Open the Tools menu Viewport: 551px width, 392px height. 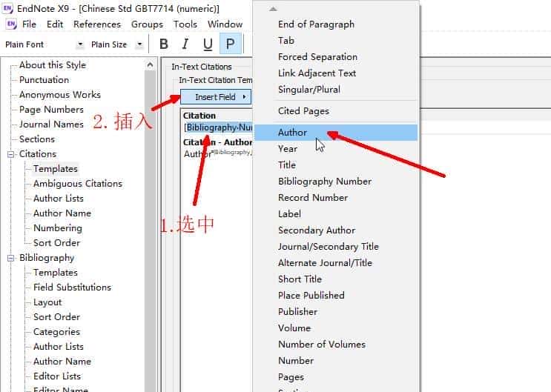(x=185, y=24)
